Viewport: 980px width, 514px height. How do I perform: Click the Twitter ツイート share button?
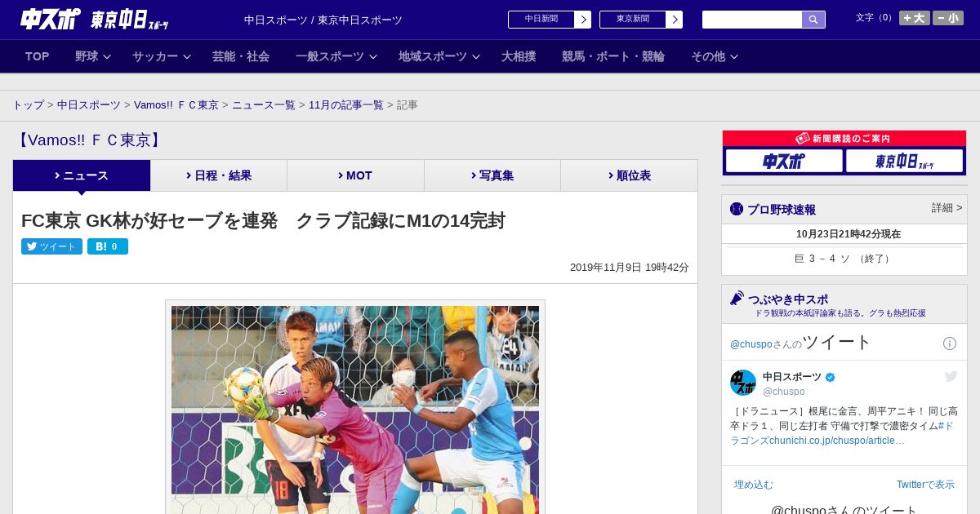click(x=51, y=246)
